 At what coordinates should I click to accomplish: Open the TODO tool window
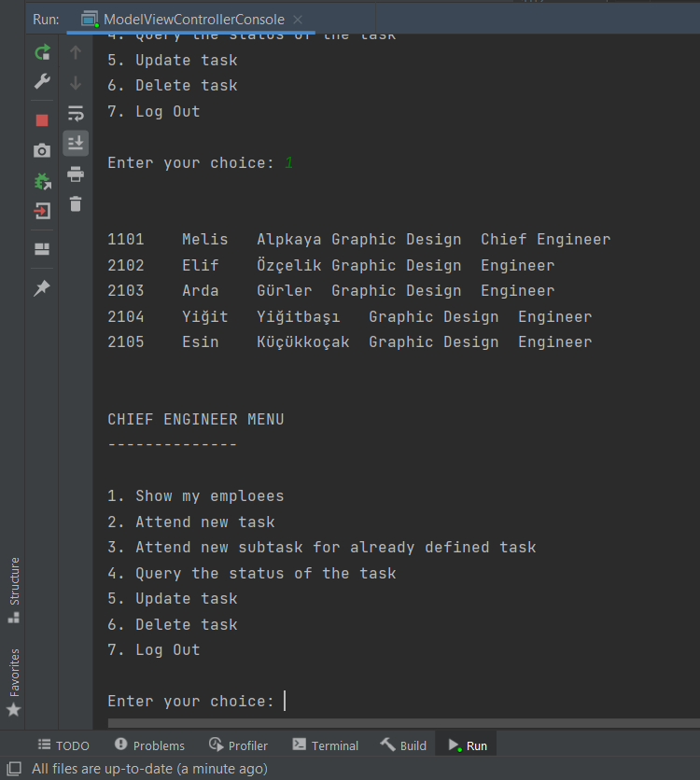(63, 745)
